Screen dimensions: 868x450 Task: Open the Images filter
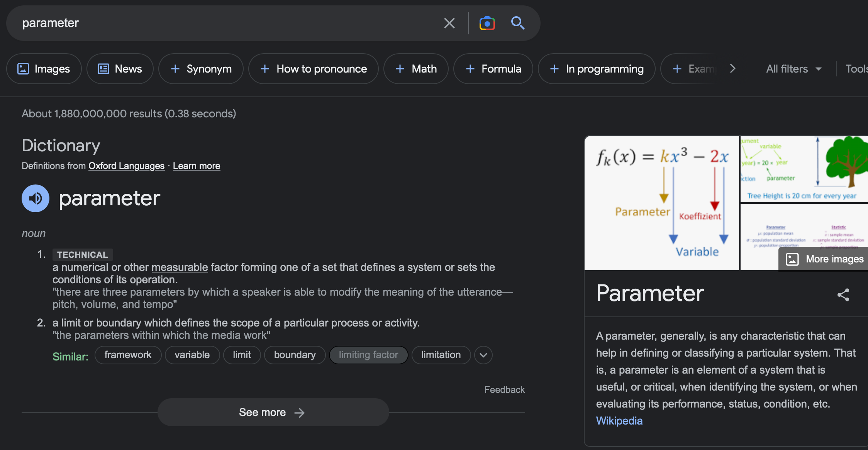click(44, 69)
